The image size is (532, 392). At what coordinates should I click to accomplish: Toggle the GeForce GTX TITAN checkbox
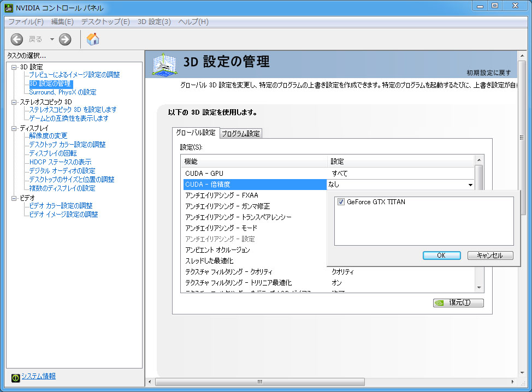point(341,202)
